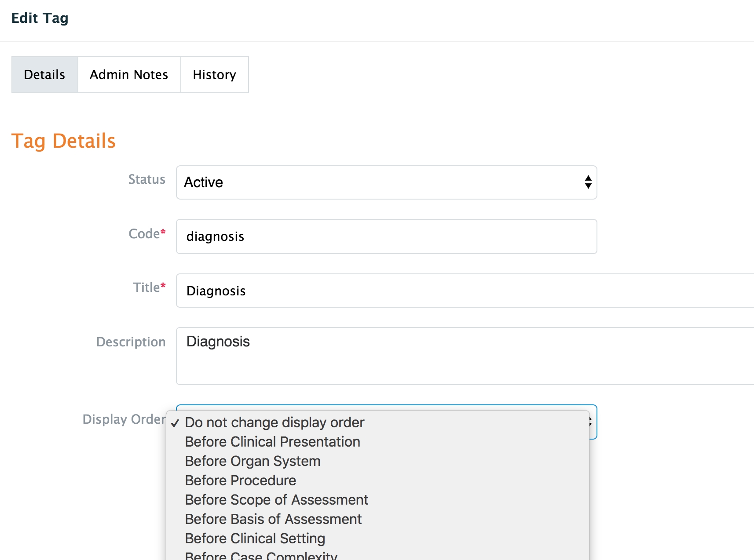Select 'Before Basis of Assessment' option
This screenshot has width=754, height=560.
tap(273, 519)
